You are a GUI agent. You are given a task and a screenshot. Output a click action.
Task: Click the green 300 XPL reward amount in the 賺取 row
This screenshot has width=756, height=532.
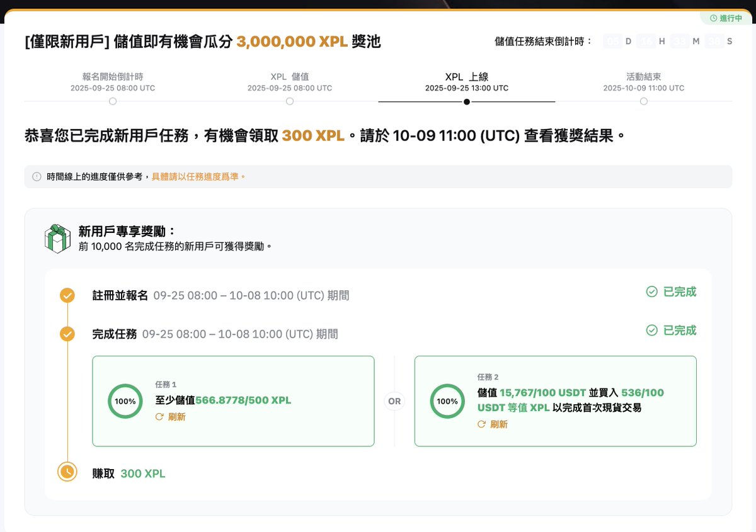(143, 473)
